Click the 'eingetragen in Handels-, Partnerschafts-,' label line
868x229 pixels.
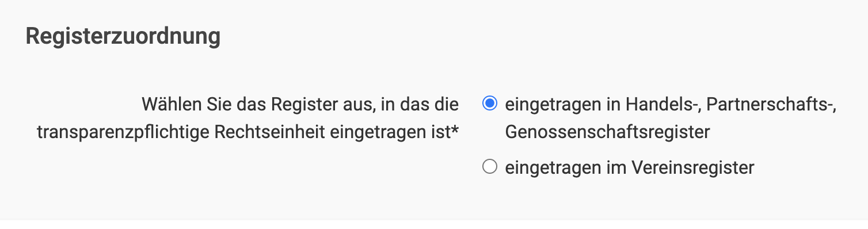671,105
